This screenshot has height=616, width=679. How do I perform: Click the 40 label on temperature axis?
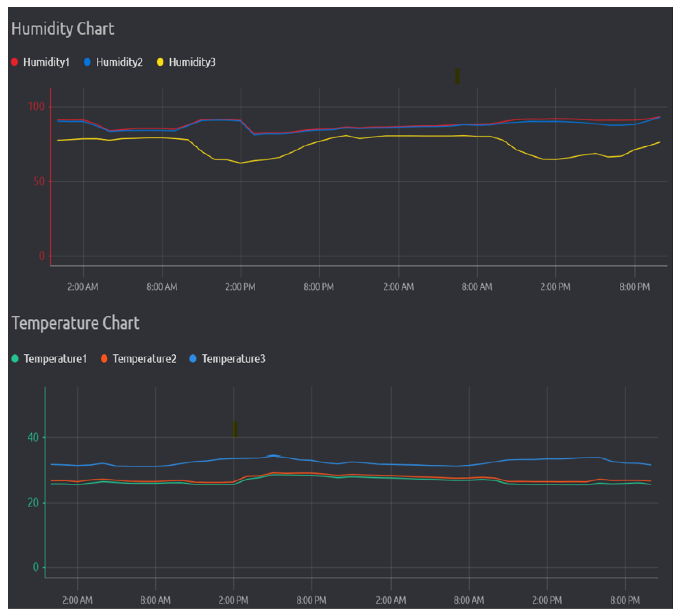33,438
